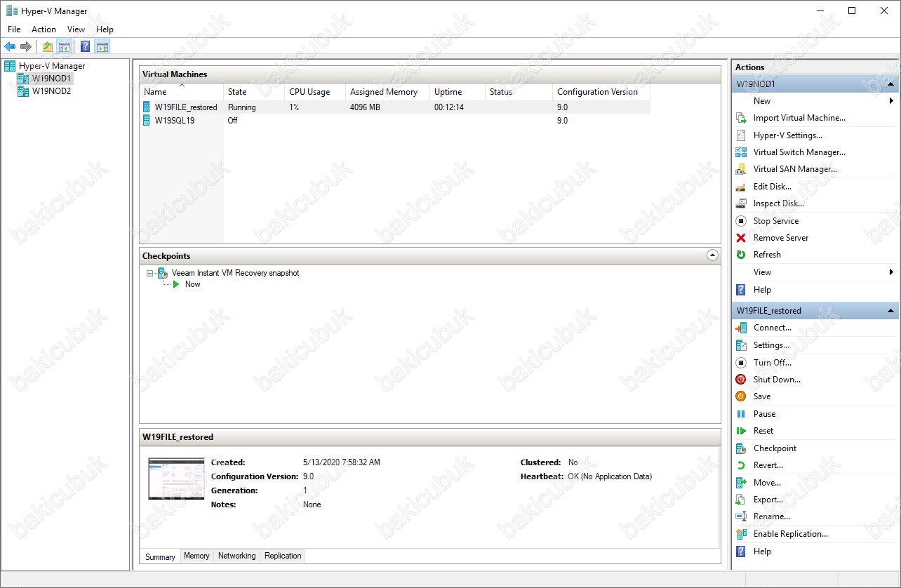Click the Turn Off icon
901x588 pixels.
[740, 363]
